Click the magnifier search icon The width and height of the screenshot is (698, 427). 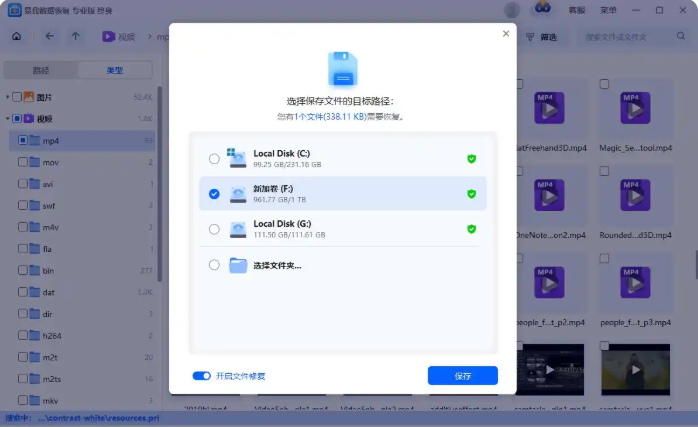point(681,36)
